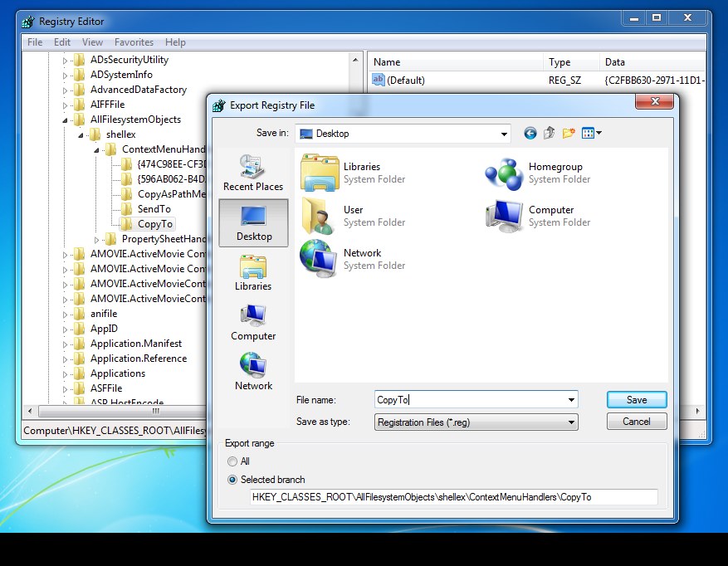Screen dimensions: 728x566
Task: Sort values by the Type column header
Action: tap(571, 62)
